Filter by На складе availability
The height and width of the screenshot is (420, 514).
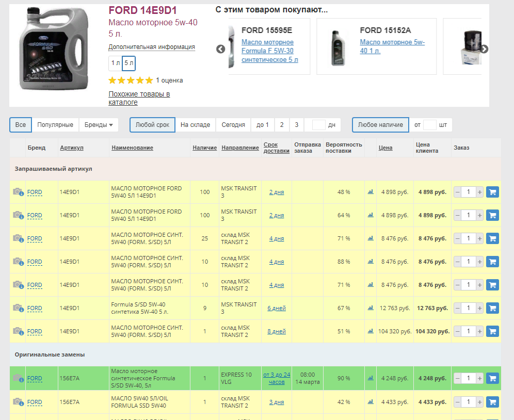coord(196,125)
